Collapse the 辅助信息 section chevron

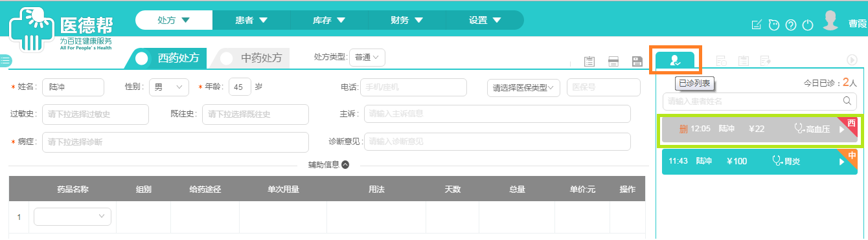click(x=345, y=164)
